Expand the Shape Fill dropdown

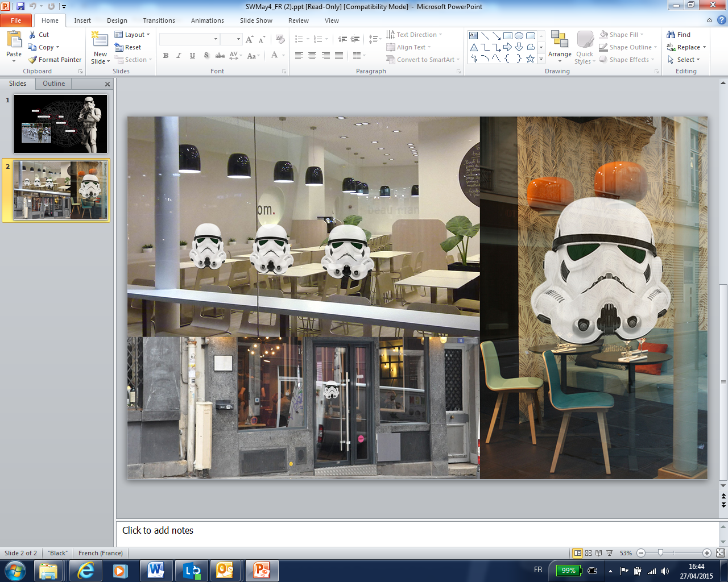pyautogui.click(x=622, y=35)
